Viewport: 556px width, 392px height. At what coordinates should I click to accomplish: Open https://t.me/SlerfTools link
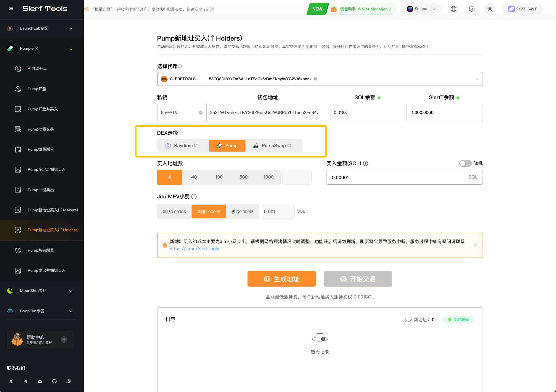point(194,249)
